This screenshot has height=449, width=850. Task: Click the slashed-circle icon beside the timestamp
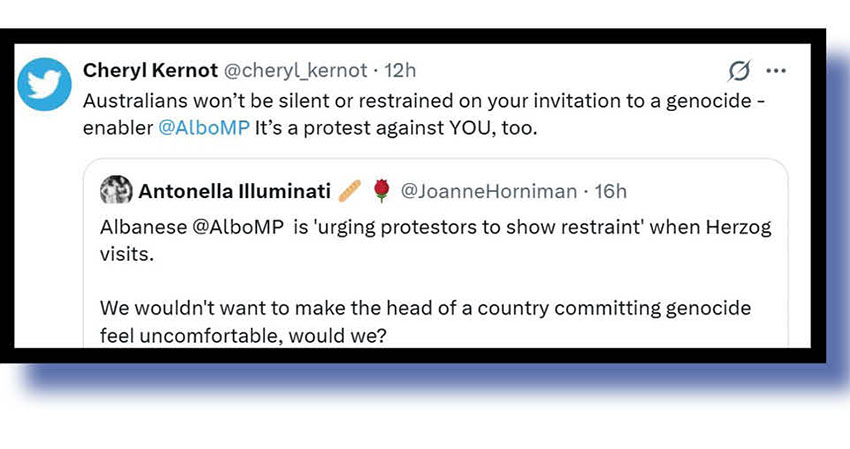click(739, 71)
